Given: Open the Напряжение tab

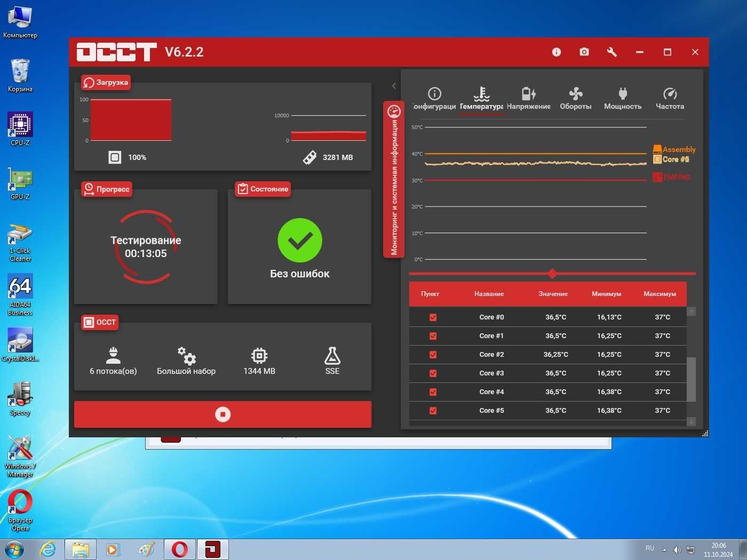Looking at the screenshot, I should (x=528, y=99).
